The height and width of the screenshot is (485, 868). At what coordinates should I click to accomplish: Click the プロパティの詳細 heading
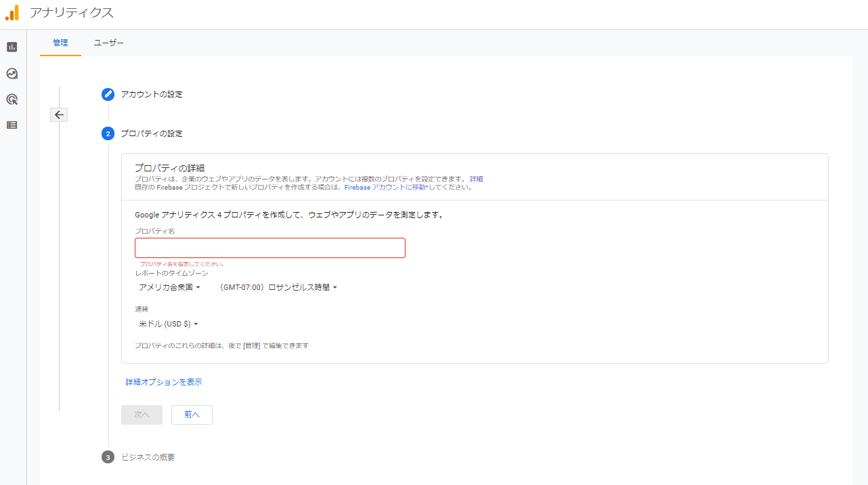pyautogui.click(x=169, y=168)
